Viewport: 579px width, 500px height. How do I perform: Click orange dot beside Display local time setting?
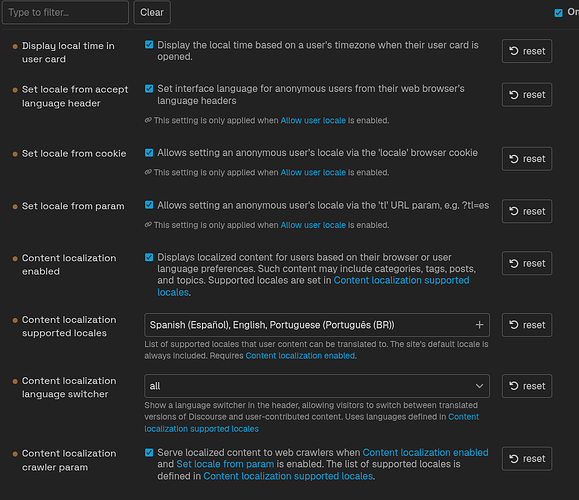coord(15,47)
